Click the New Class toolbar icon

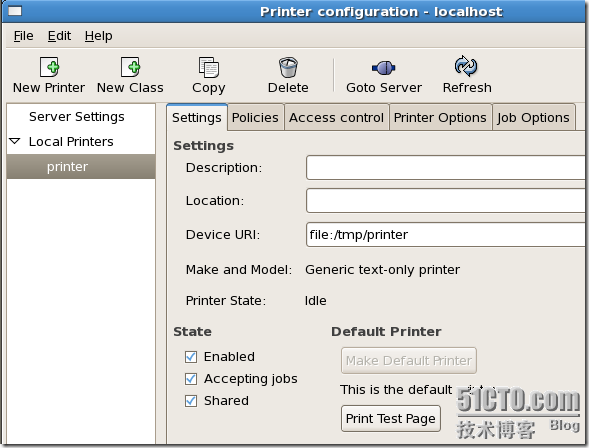130,67
